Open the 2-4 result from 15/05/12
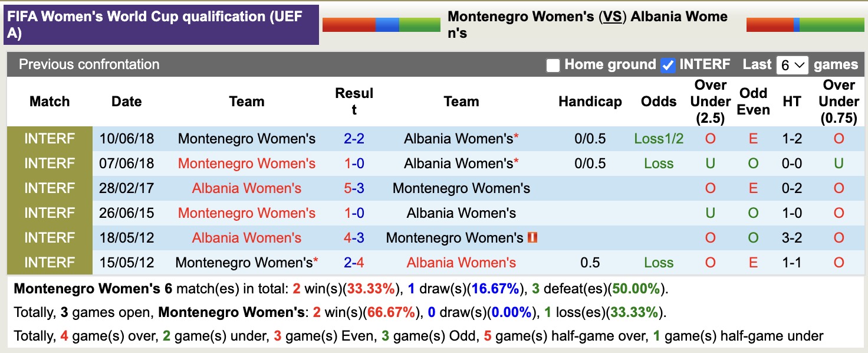Screen dimensions: 868x353 [x=354, y=263]
